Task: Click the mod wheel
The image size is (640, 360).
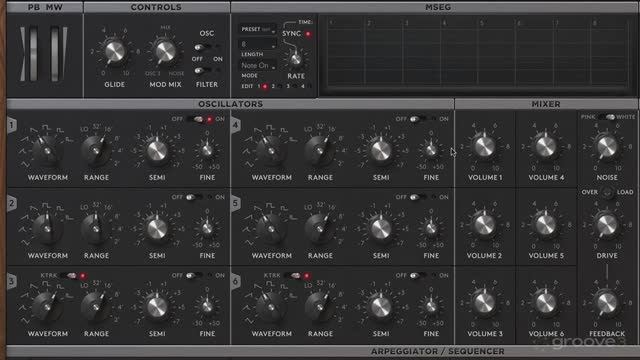Action: pyautogui.click(x=55, y=53)
